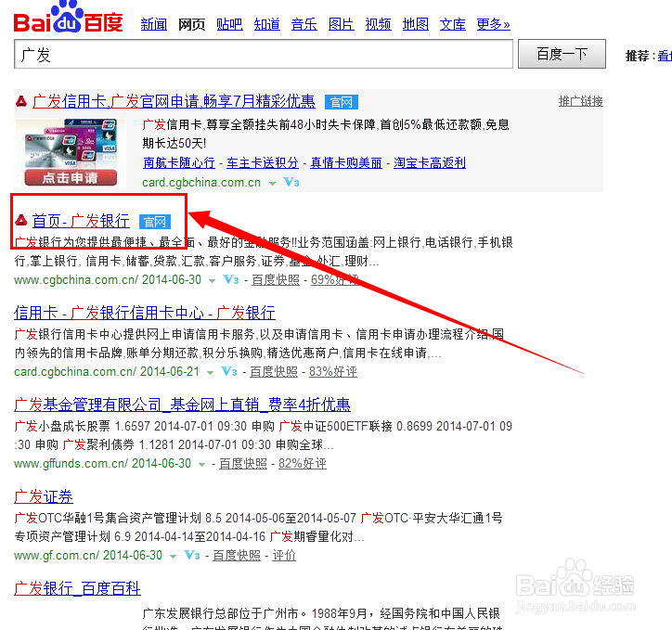Image resolution: width=672 pixels, height=630 pixels.
Task: Open the 广发银行_百度百科 result
Action: coord(77,588)
